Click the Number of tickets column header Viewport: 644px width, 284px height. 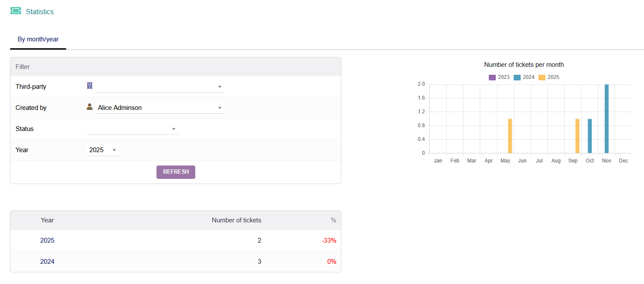tap(236, 220)
